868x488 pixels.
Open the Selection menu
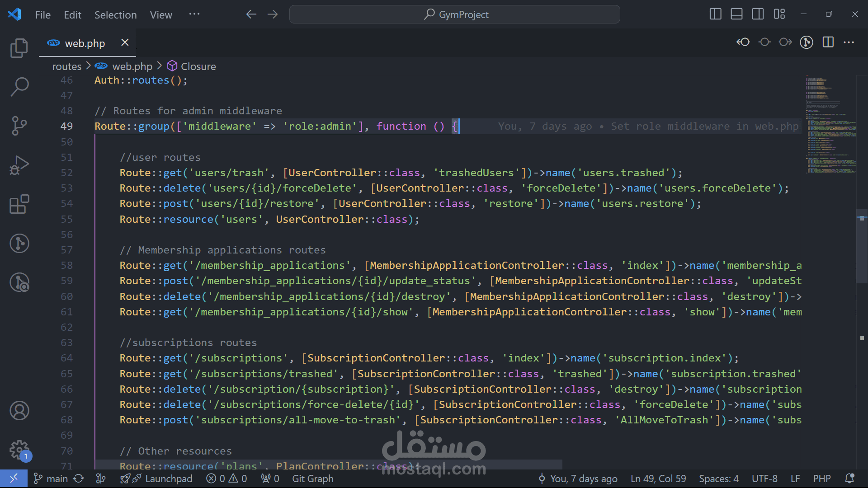115,15
